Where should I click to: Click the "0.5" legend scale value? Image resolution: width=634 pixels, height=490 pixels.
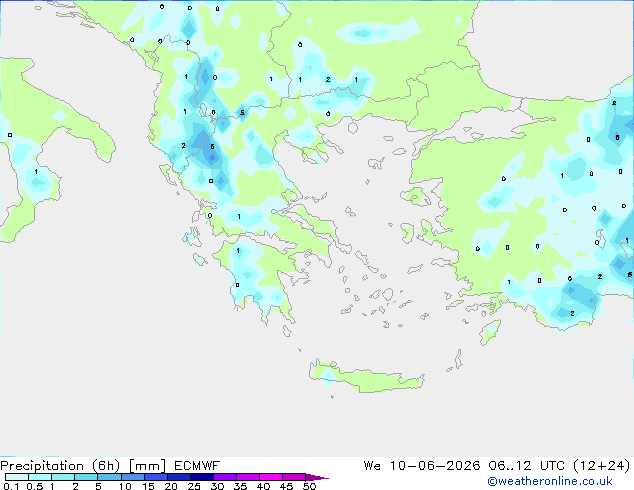35,486
